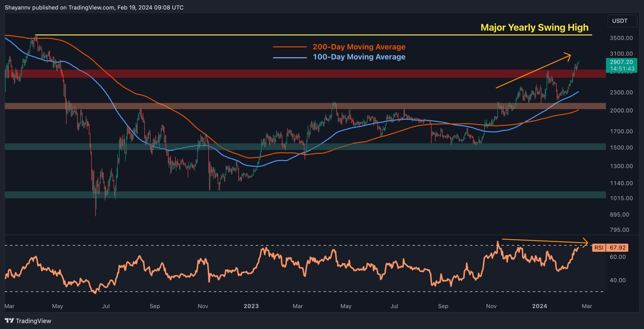Click the TradingView logo icon
This screenshot has width=644, height=329.
[x=9, y=321]
